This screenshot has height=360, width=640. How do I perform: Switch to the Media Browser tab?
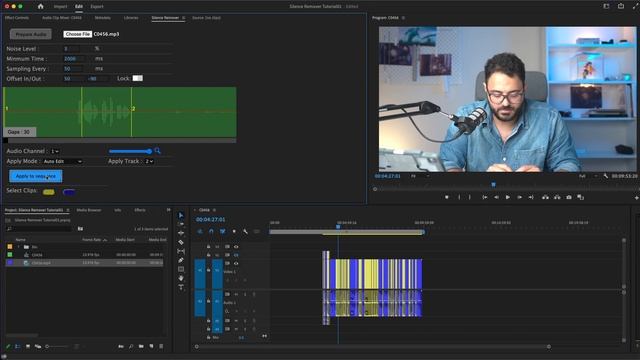pos(89,210)
